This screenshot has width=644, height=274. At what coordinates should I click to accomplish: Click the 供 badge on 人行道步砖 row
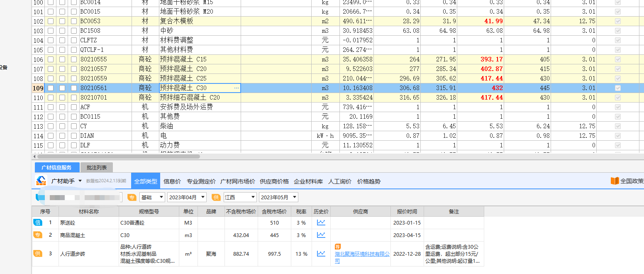click(38, 254)
